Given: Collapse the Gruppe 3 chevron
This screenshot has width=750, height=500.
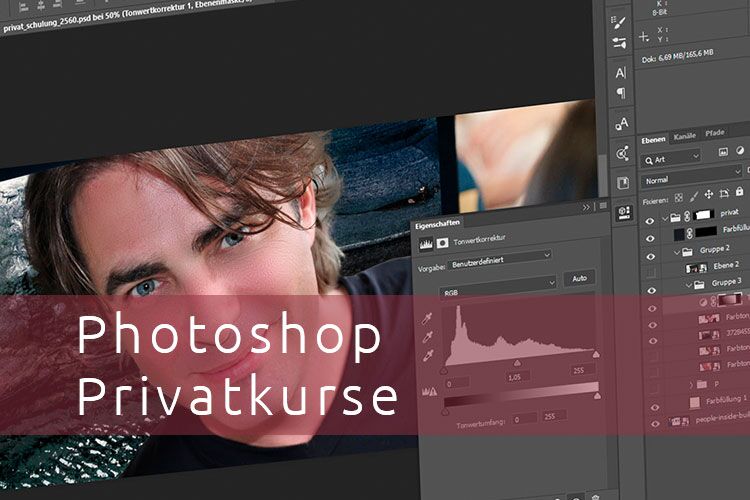Looking at the screenshot, I should pos(689,285).
